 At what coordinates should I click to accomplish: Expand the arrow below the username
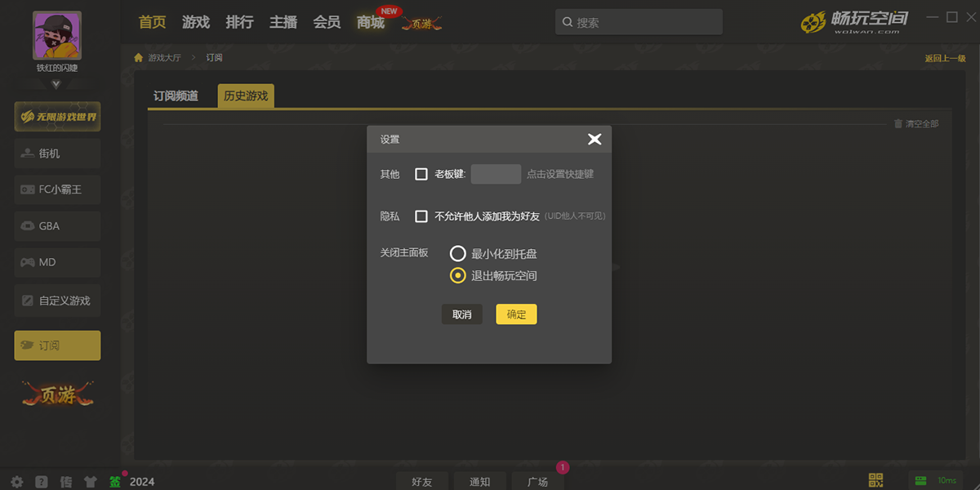(x=56, y=83)
